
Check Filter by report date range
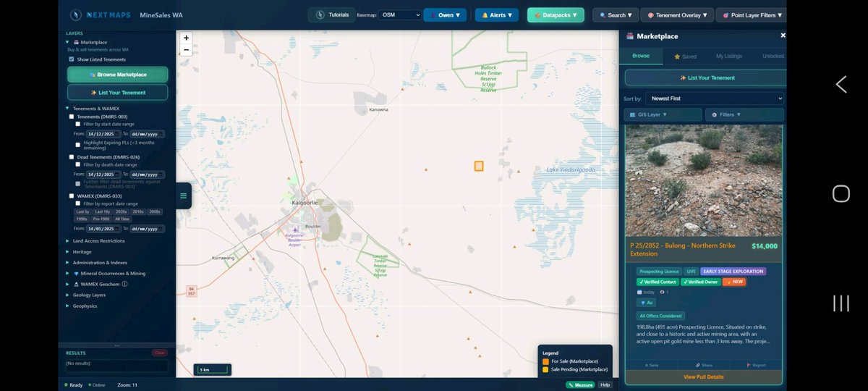click(78, 203)
